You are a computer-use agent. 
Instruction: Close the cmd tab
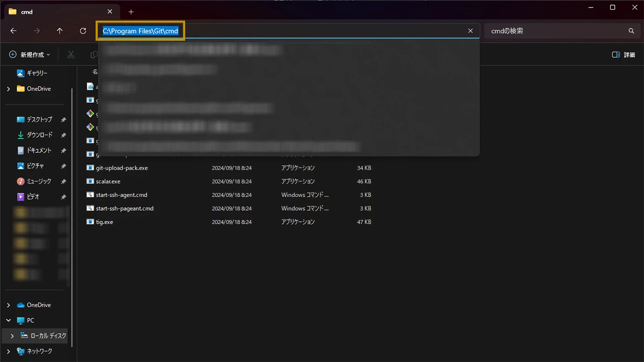point(110,12)
